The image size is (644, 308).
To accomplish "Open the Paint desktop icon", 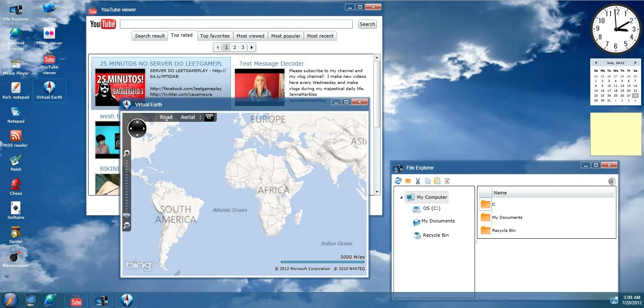I will click(x=16, y=163).
